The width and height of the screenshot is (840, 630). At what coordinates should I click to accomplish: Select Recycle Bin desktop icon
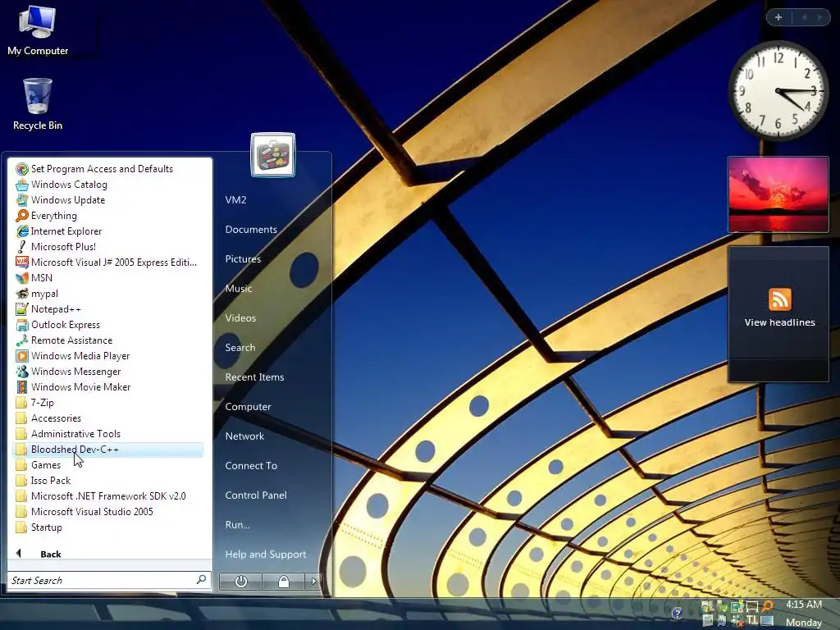38,104
